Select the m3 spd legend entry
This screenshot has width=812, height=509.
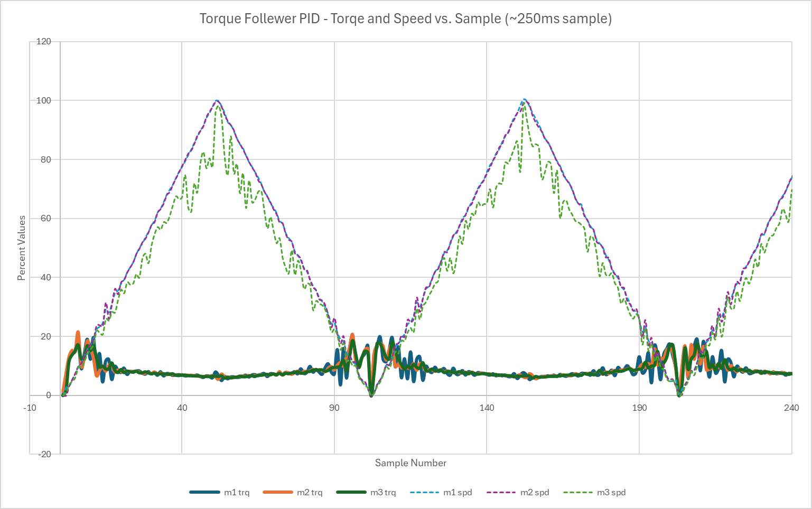click(x=594, y=492)
